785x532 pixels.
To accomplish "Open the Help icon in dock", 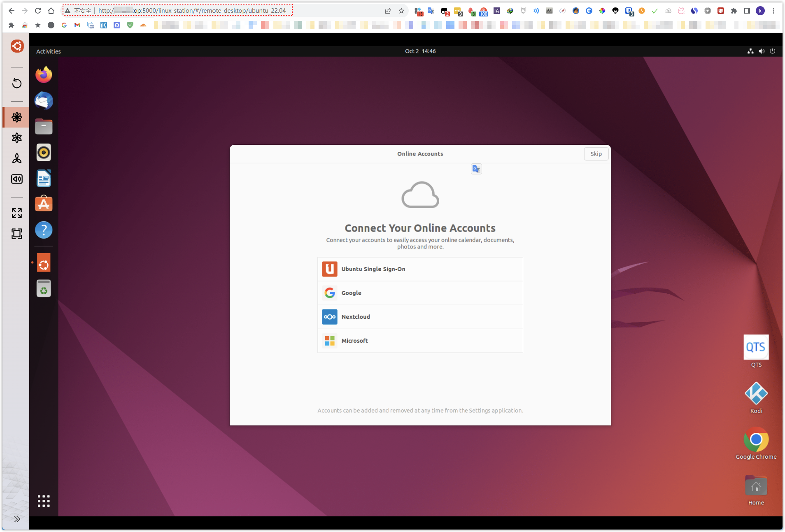I will (x=44, y=230).
